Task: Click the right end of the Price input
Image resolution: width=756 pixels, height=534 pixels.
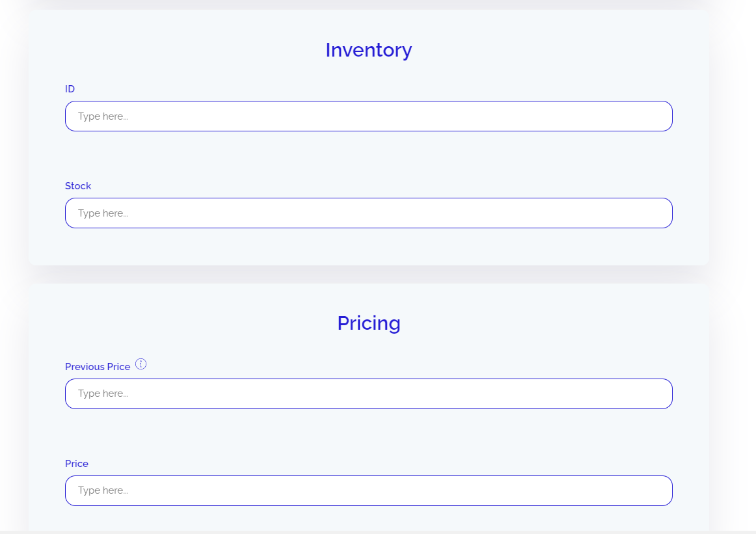Action: (657, 490)
